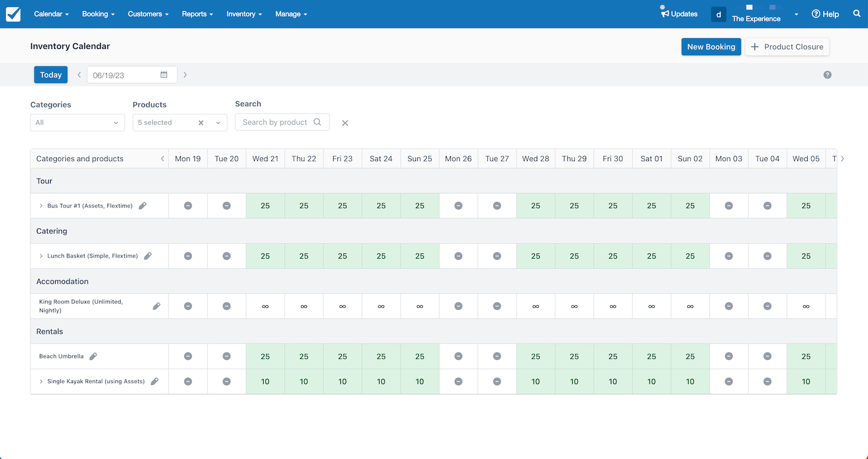The height and width of the screenshot is (459, 868).
Task: Open the Reports menu
Action: pos(197,14)
